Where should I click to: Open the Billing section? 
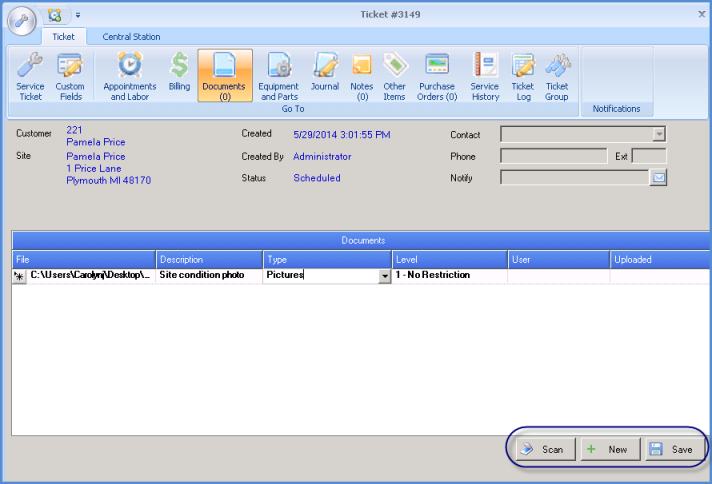click(179, 73)
